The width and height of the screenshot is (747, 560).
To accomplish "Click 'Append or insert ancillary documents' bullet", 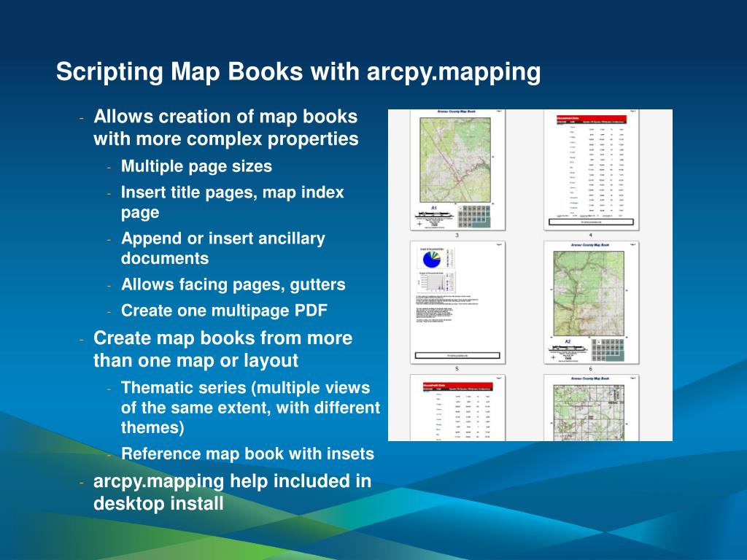I will (x=222, y=248).
